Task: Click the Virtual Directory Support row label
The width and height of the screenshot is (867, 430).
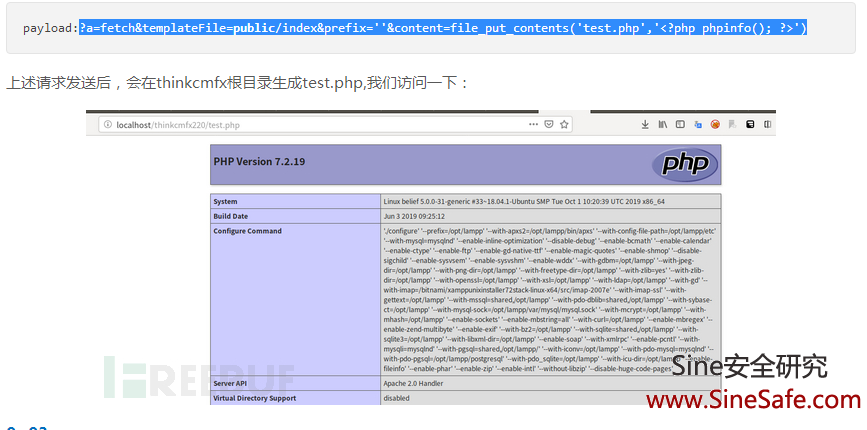Action: click(254, 398)
